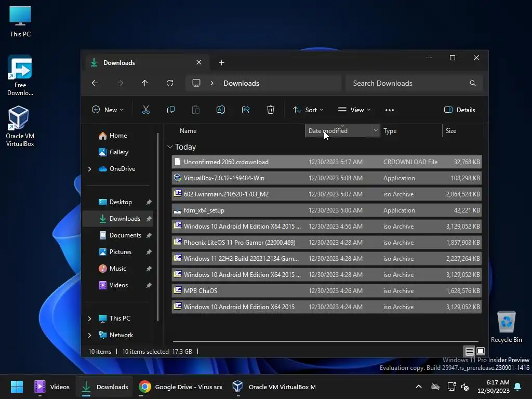Viewport: 532px width, 399px height.
Task: Open the View dropdown
Action: [354, 110]
